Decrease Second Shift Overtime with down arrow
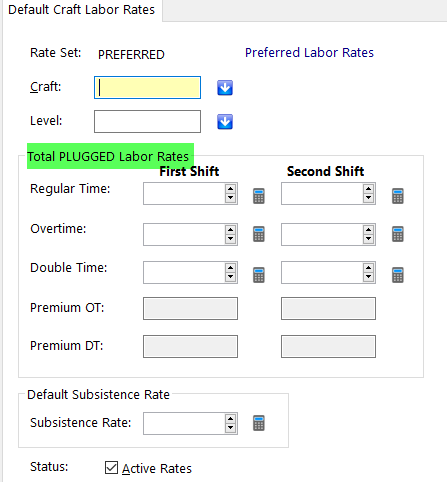447x482 pixels. pyautogui.click(x=368, y=239)
